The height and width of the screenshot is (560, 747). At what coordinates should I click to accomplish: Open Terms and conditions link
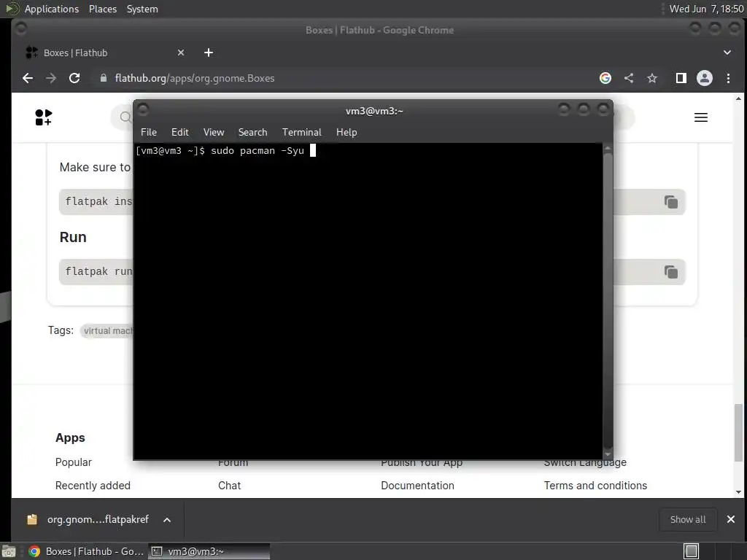(595, 486)
